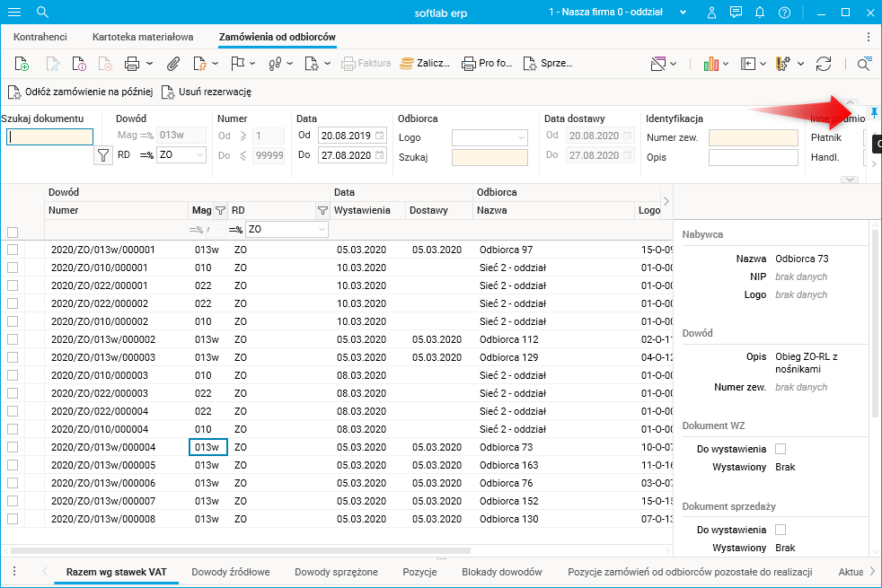Expand the RD filter dropdown with ZO

coord(199,155)
